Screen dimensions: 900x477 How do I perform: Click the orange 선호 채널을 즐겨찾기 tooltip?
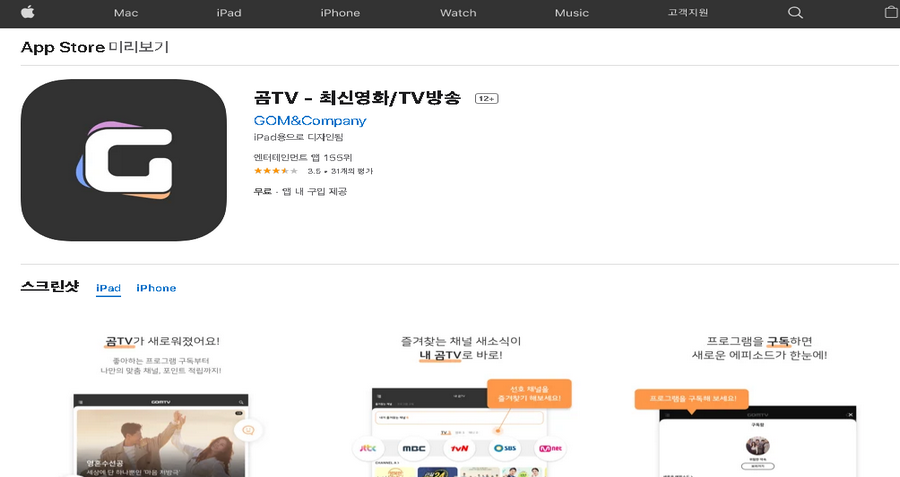click(529, 394)
